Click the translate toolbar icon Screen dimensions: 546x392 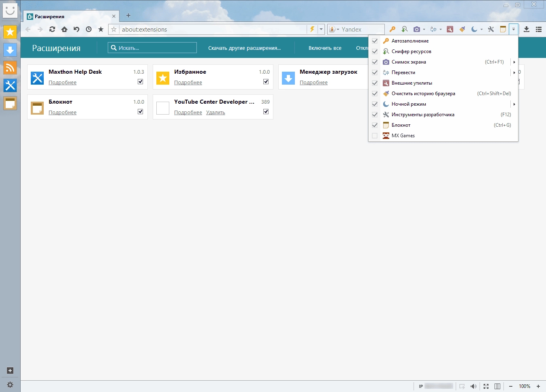(433, 29)
